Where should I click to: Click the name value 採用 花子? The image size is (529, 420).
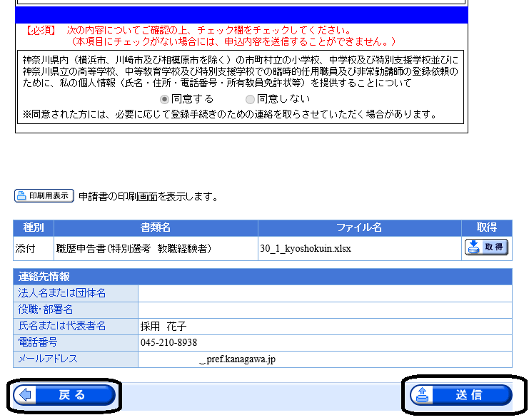click(x=163, y=327)
